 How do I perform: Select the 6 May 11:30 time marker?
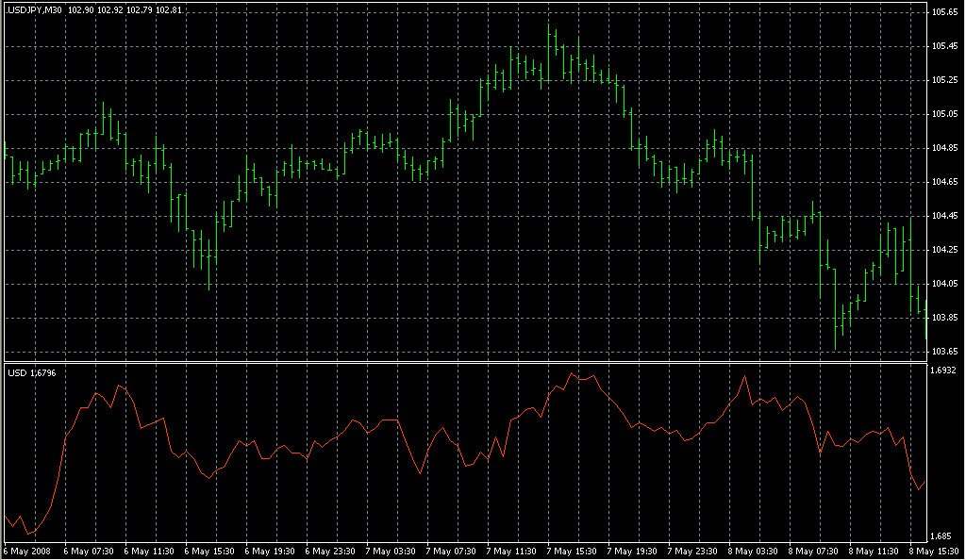point(151,551)
